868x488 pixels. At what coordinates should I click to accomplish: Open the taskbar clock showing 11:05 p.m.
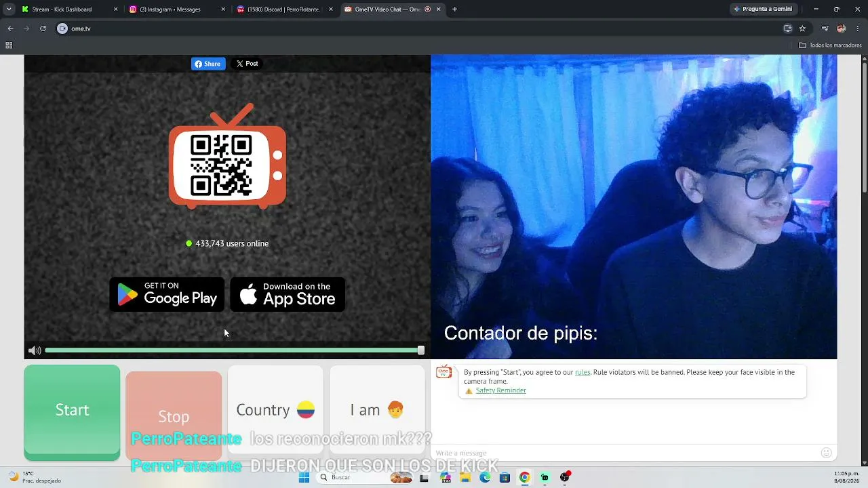pyautogui.click(x=846, y=477)
